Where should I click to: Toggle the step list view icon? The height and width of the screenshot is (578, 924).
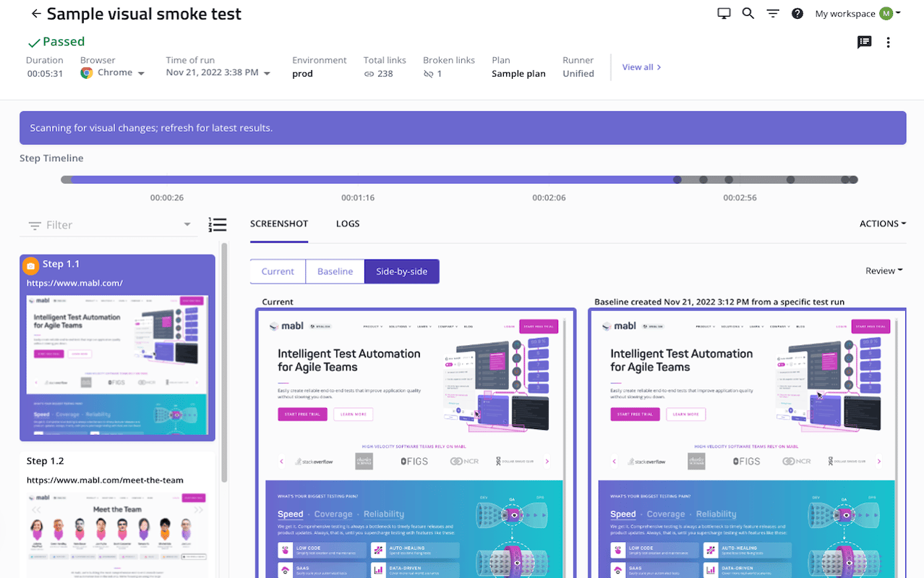(x=218, y=225)
